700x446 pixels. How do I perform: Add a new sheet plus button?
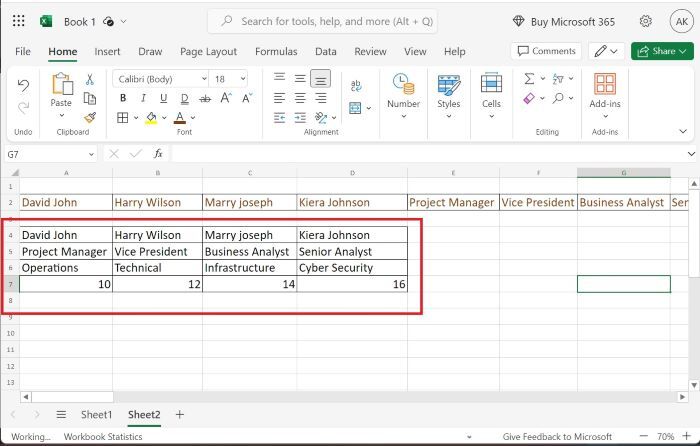click(179, 415)
